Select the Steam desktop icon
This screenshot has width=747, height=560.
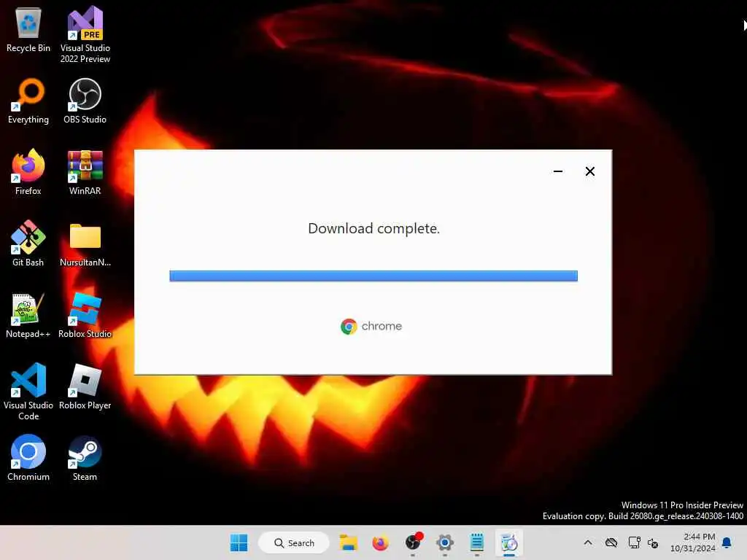[85, 458]
